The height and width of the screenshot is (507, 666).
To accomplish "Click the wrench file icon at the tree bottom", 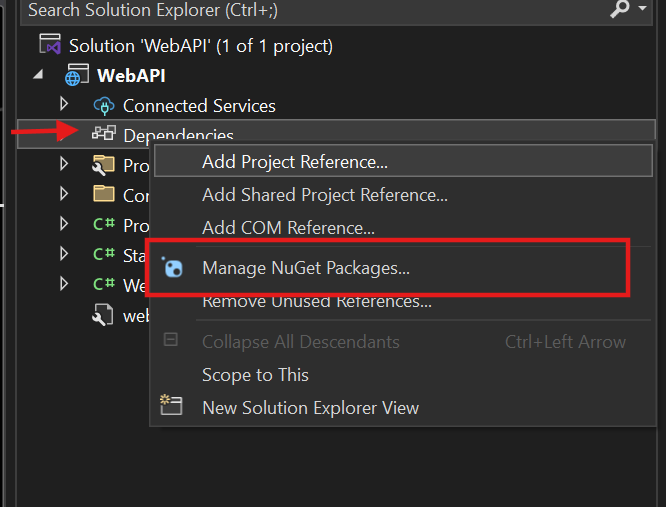I will point(102,315).
